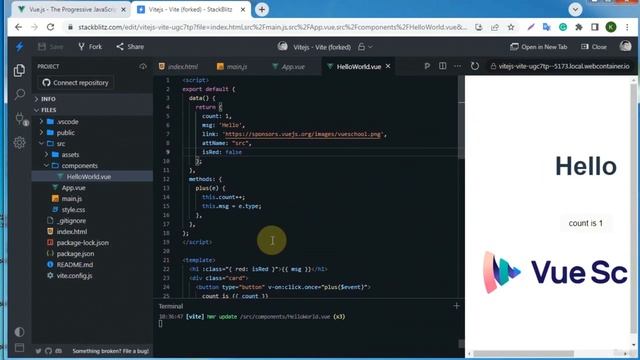
Task: Click the preview URL field
Action: pos(561,66)
